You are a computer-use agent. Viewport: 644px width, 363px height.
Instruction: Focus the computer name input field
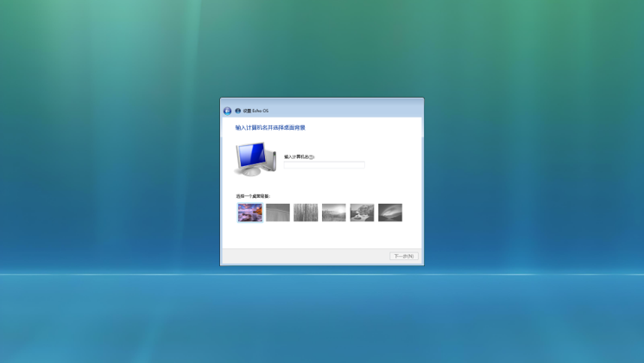tap(324, 165)
